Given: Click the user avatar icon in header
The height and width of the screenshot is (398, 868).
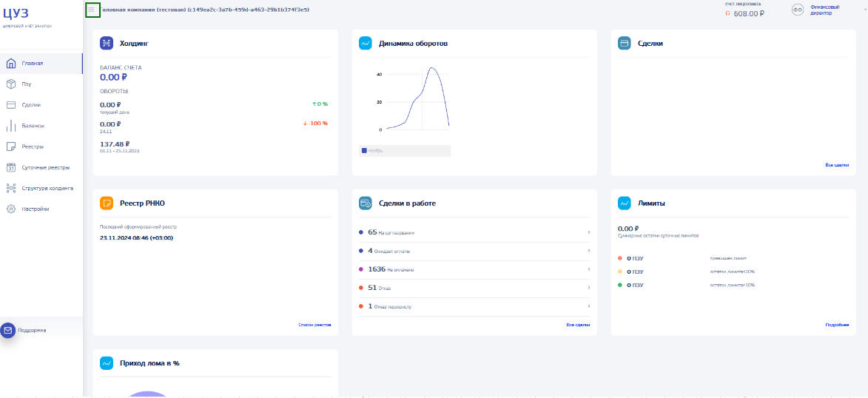Looking at the screenshot, I should pyautogui.click(x=798, y=10).
